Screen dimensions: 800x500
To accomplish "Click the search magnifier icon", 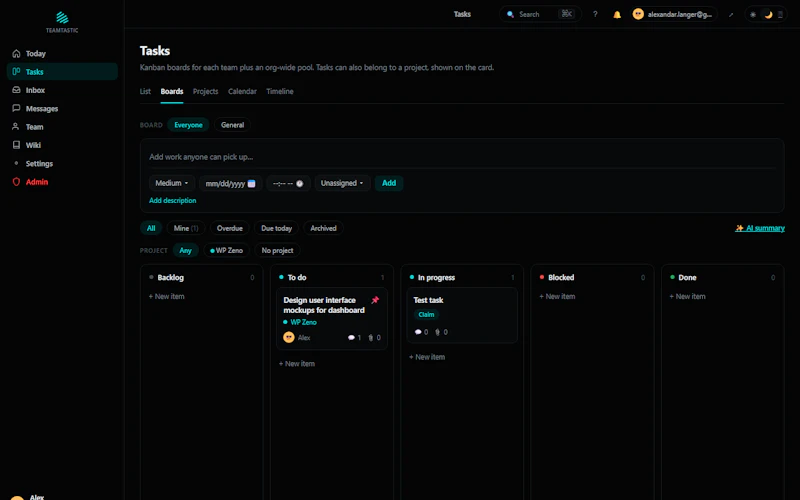I will pos(510,14).
